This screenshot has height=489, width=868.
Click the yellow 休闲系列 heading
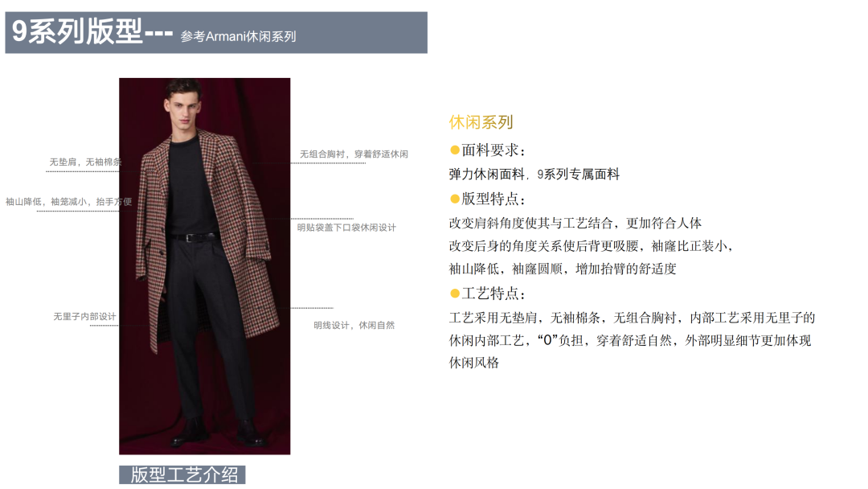click(481, 121)
